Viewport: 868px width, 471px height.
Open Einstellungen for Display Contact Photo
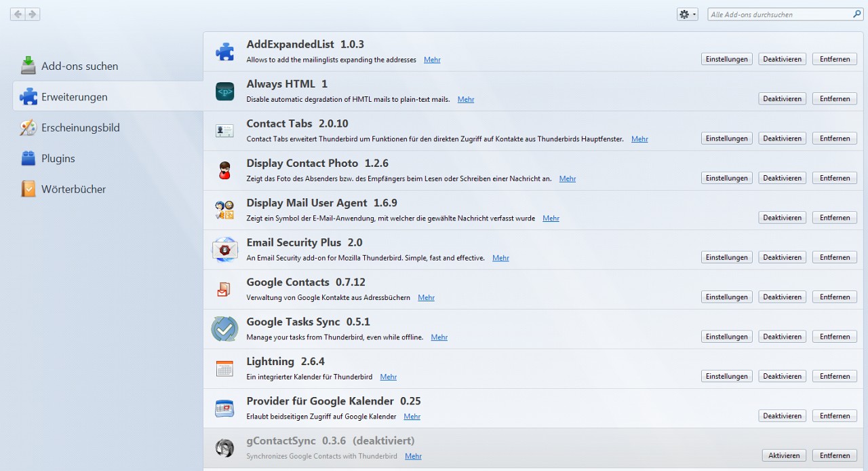pyautogui.click(x=726, y=178)
